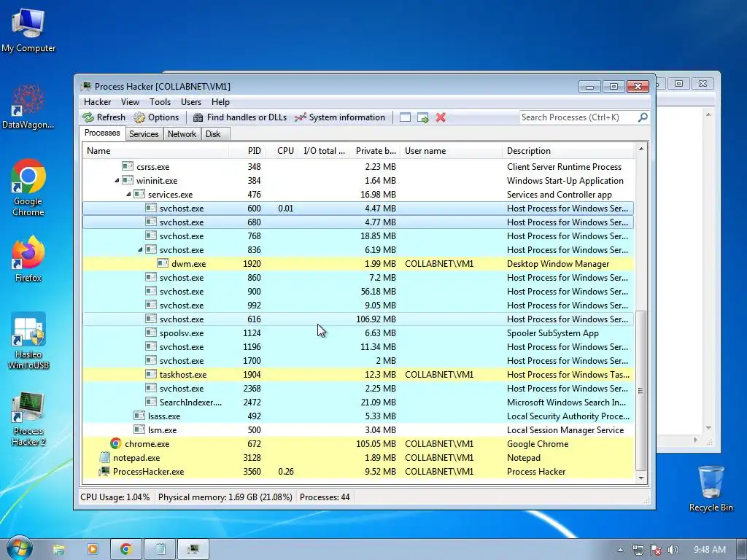Click COLLABNET\VM1 user in chrome.exe row

tap(439, 444)
